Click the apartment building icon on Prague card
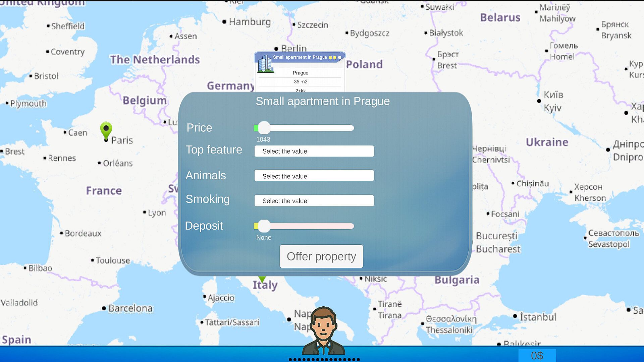This screenshot has width=644, height=362. (x=265, y=64)
